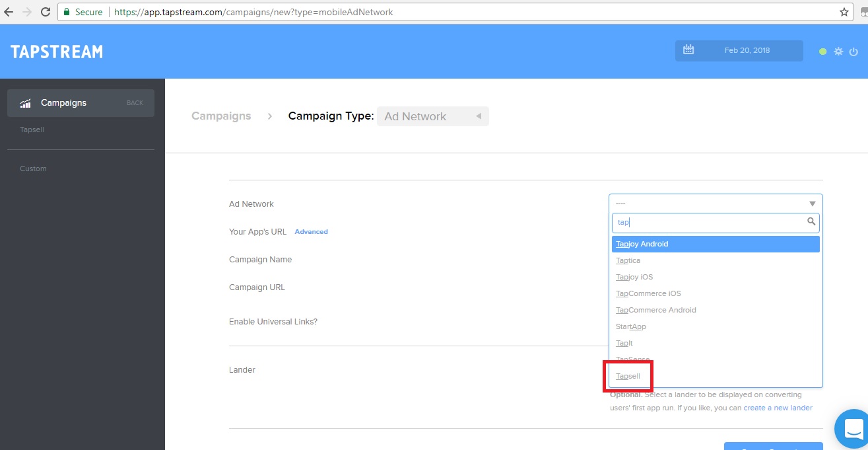
Task: Open the Campaign Type Ad Network dropdown
Action: tap(433, 116)
